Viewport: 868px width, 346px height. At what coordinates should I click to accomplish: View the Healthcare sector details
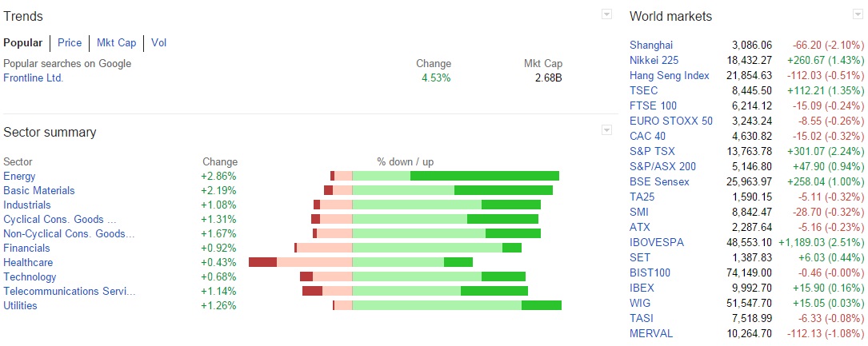(28, 263)
